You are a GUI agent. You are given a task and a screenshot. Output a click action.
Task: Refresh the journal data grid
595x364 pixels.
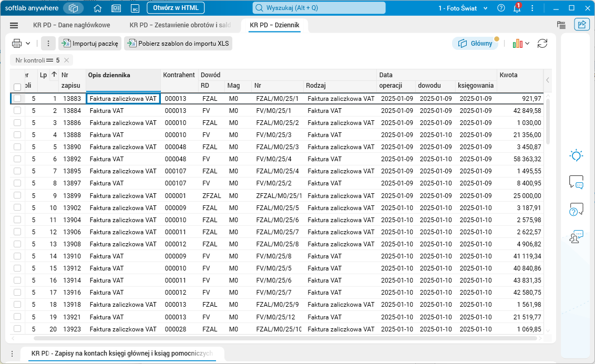pyautogui.click(x=542, y=44)
